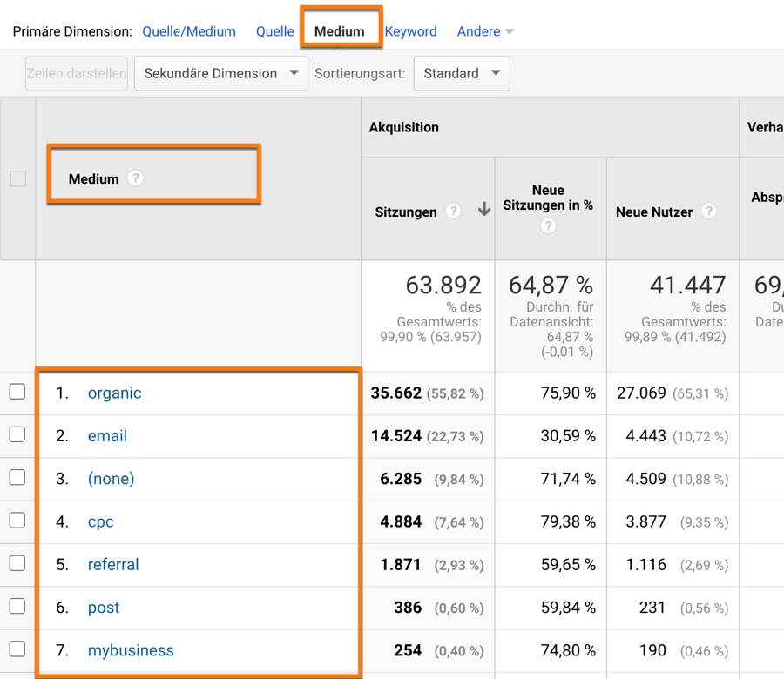Click help icon next to Neue Nutzer
This screenshot has width=784, height=679.
(709, 212)
